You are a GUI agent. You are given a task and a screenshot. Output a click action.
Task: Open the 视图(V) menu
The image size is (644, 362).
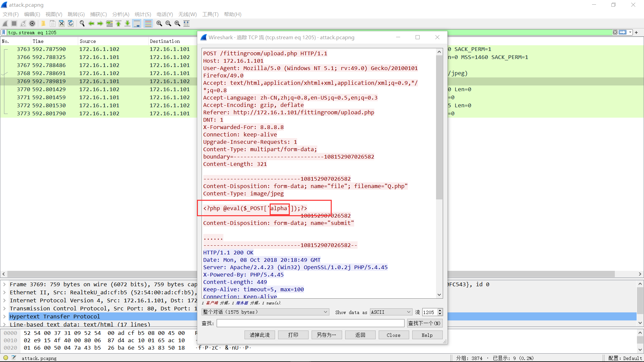(x=54, y=14)
